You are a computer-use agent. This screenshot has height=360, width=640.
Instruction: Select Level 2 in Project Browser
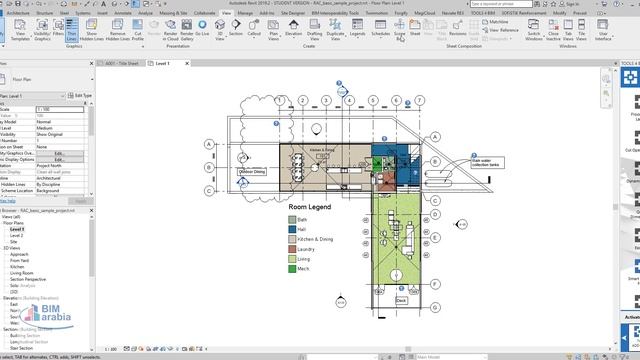pos(16,236)
